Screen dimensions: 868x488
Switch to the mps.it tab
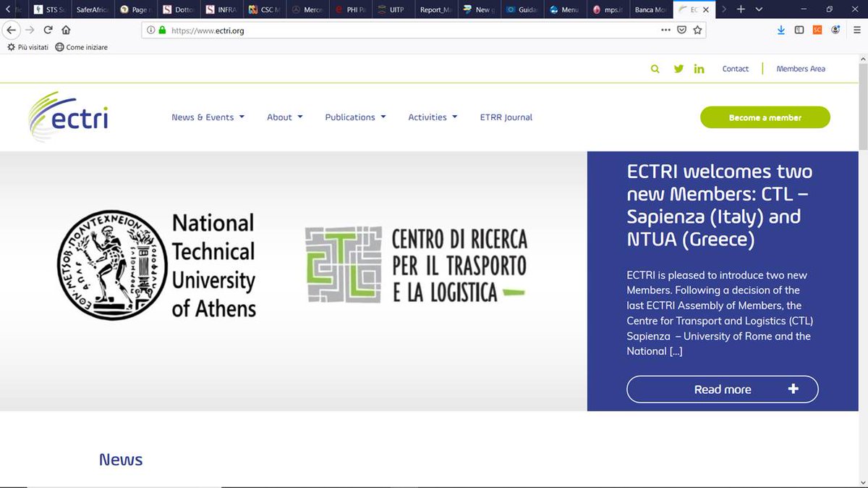point(608,9)
